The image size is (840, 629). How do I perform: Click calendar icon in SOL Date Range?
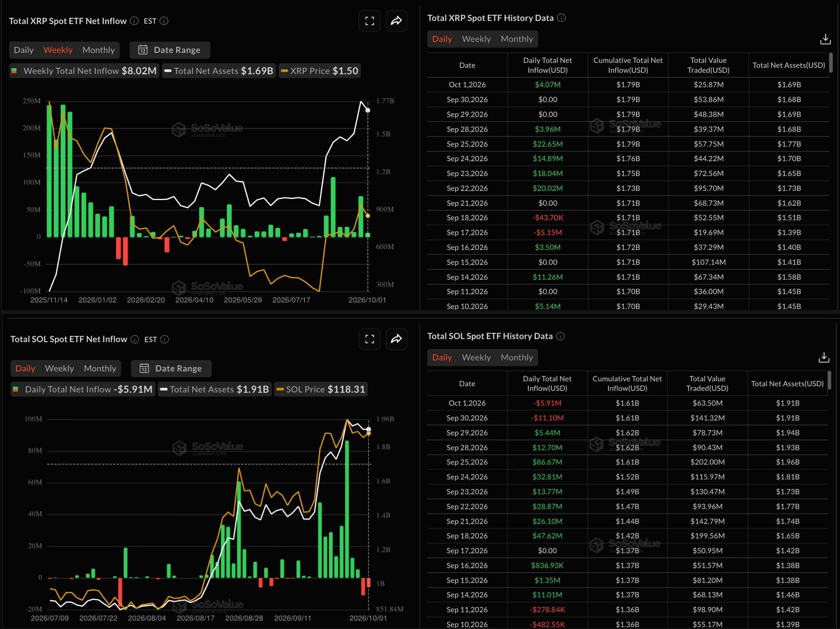point(144,368)
